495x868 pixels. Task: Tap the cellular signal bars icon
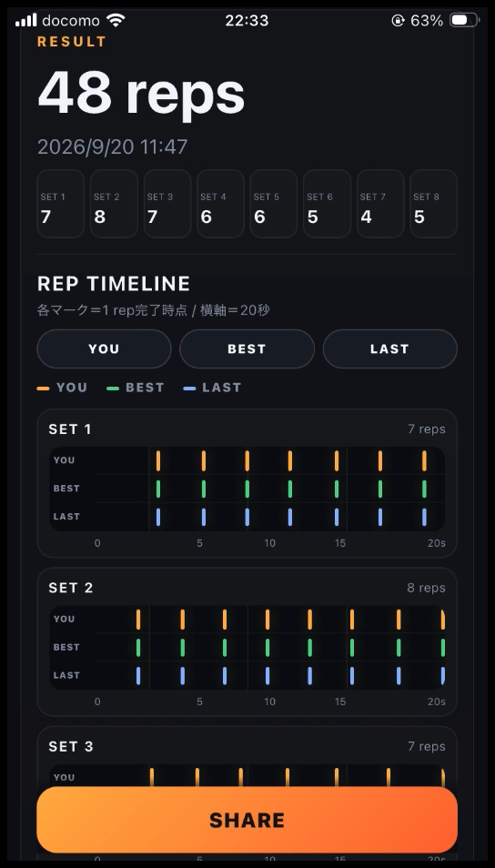26,21
